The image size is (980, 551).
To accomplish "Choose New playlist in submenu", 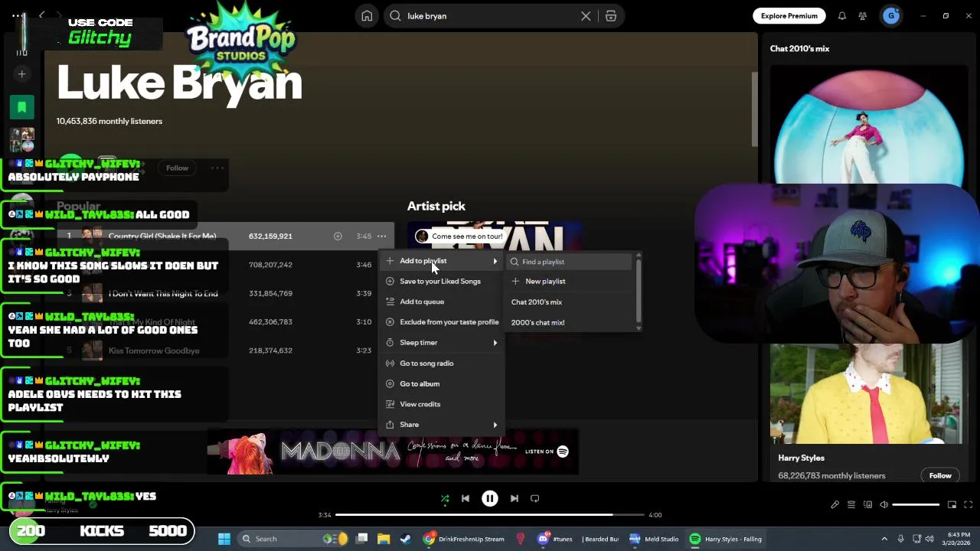I will (570, 282).
